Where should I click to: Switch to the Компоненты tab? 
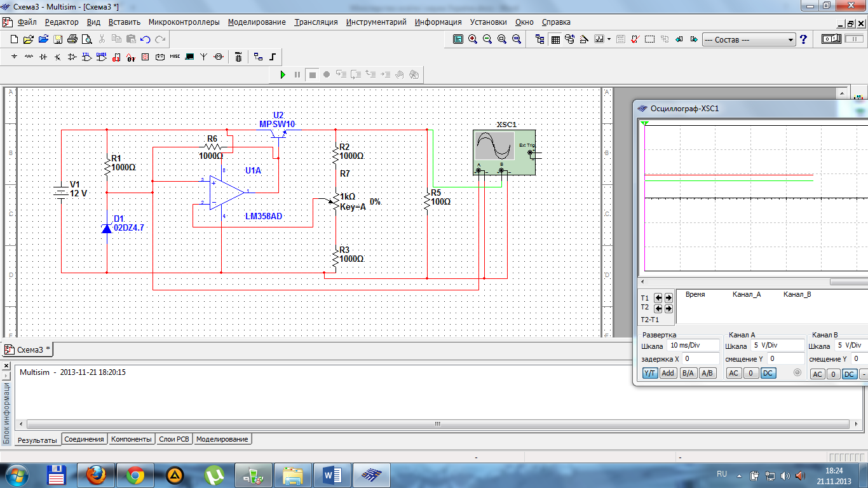point(132,439)
